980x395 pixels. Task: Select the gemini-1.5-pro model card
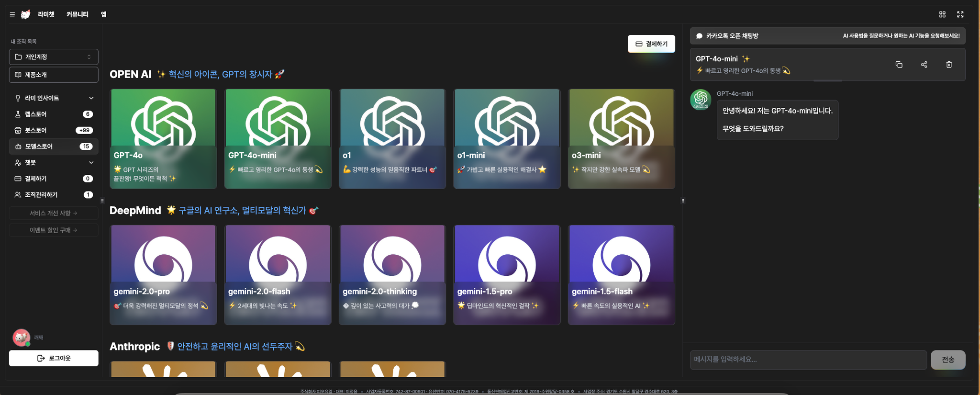click(x=507, y=275)
